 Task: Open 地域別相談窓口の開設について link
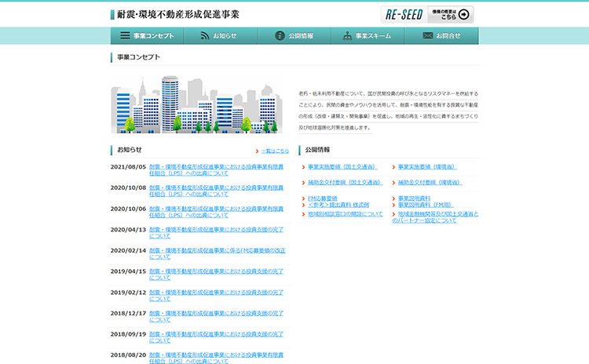pos(345,213)
